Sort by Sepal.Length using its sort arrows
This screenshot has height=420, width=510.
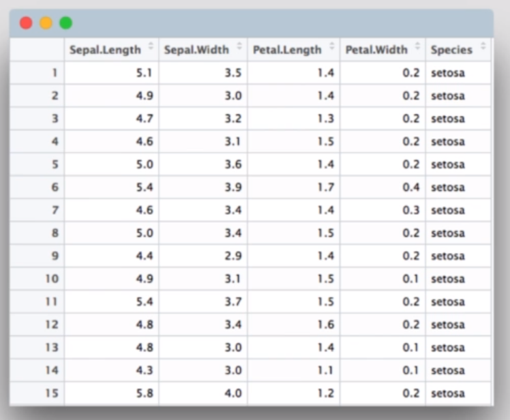[x=151, y=46]
